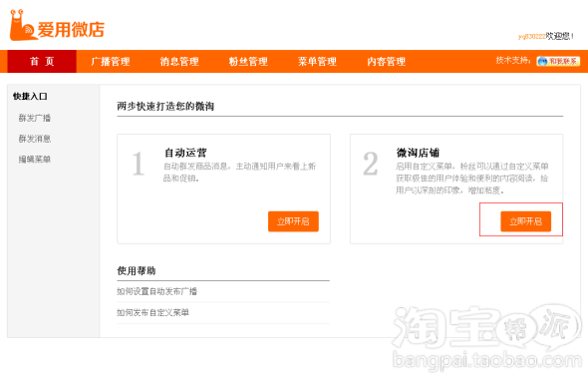Image resolution: width=588 pixels, height=373 pixels.
Task: Open help link 如何发布自定义菜单
Action: (152, 312)
